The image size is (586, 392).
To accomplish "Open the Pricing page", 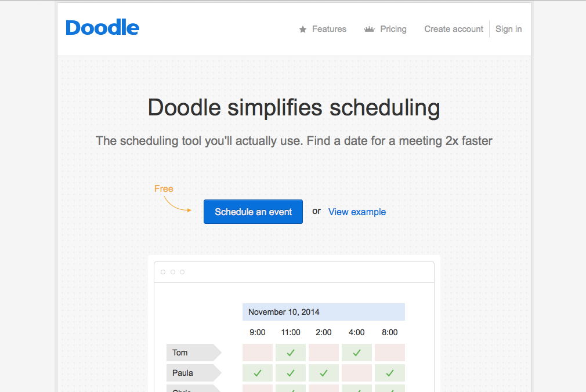I will pyautogui.click(x=393, y=29).
